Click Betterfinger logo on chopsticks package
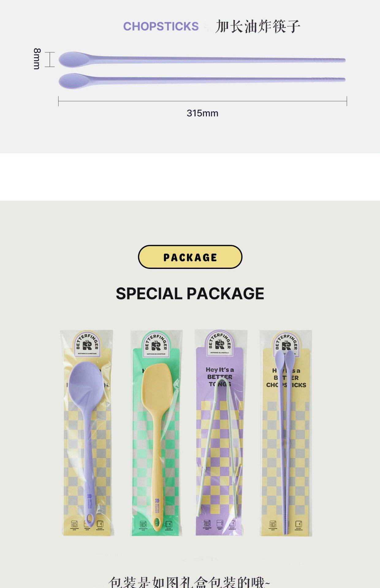Image resolution: width=380 pixels, height=588 pixels. (x=286, y=343)
